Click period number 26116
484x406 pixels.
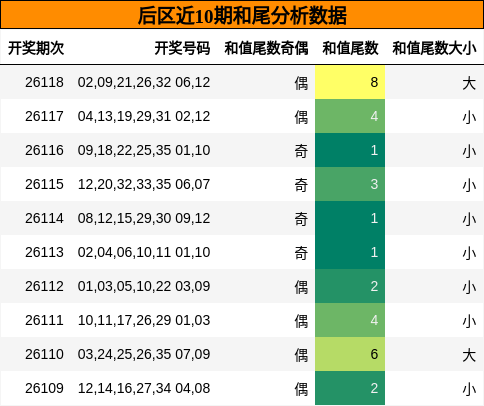(44, 150)
